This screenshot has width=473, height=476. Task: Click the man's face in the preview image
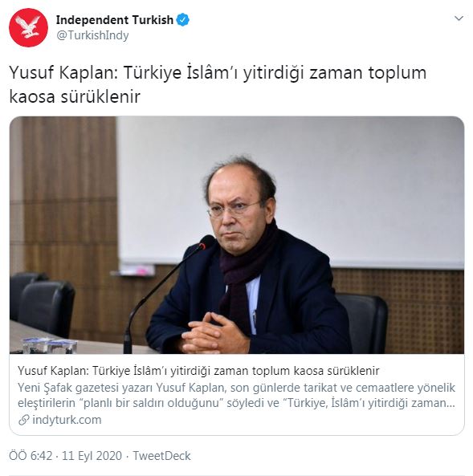[x=239, y=210]
